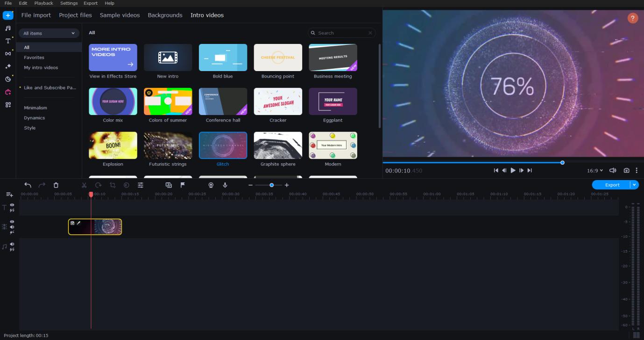Mute the audio track

point(12,244)
